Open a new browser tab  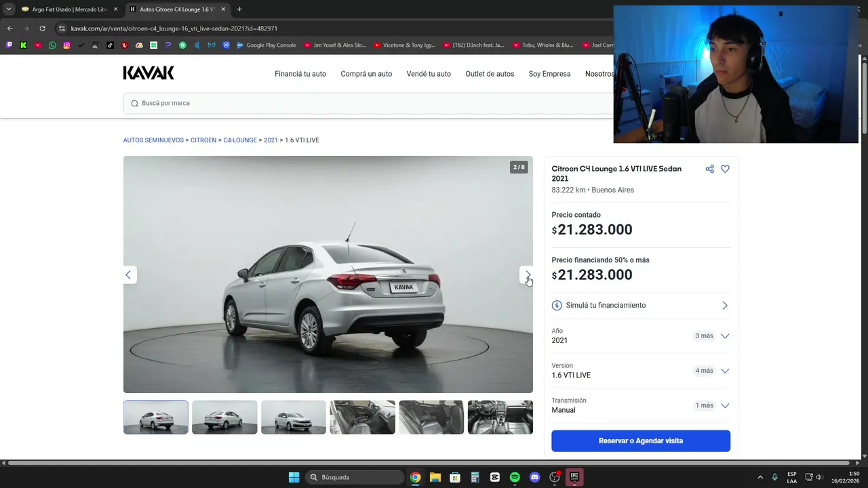239,9
